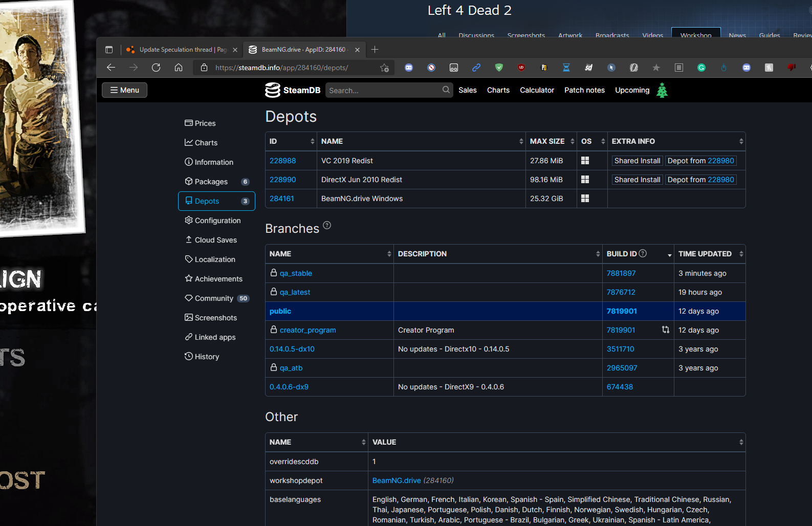Image resolution: width=812 pixels, height=526 pixels.
Task: Open the Achievements sidebar section
Action: click(x=216, y=279)
